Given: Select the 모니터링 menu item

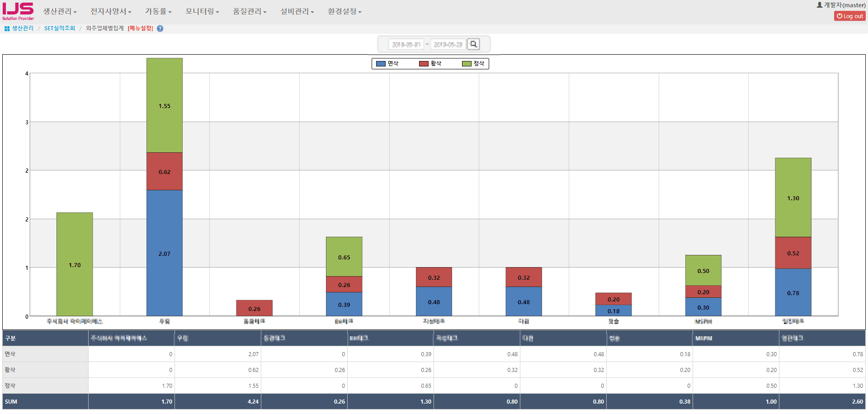Looking at the screenshot, I should pos(202,11).
